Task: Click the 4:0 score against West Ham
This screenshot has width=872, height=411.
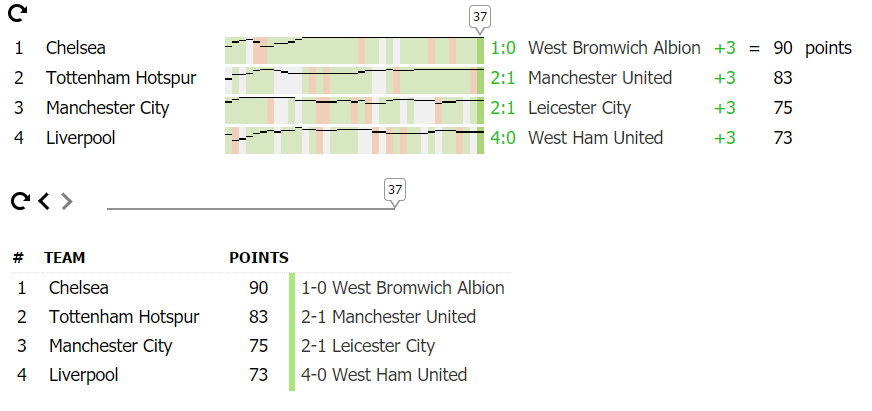Action: tap(503, 138)
